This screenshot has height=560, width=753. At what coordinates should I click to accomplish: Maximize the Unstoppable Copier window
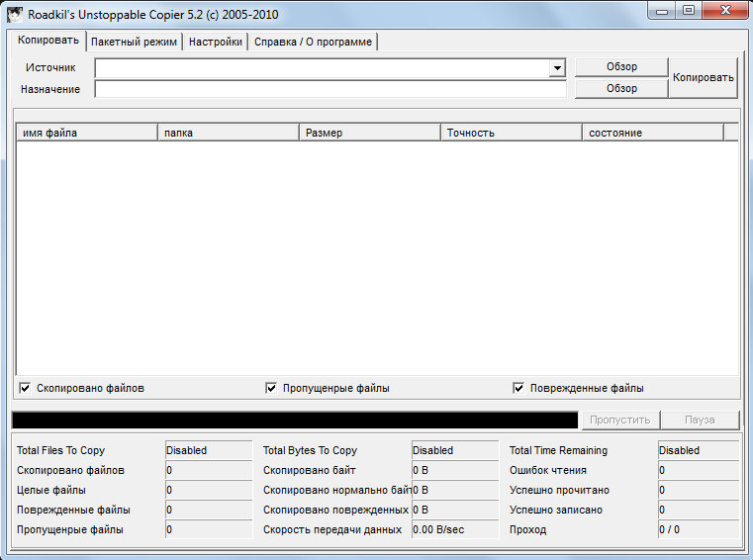click(x=688, y=11)
